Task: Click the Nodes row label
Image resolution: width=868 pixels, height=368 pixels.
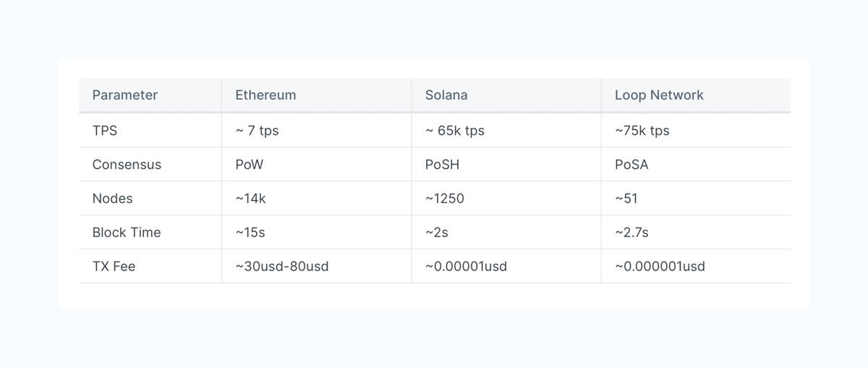Action: (112, 199)
